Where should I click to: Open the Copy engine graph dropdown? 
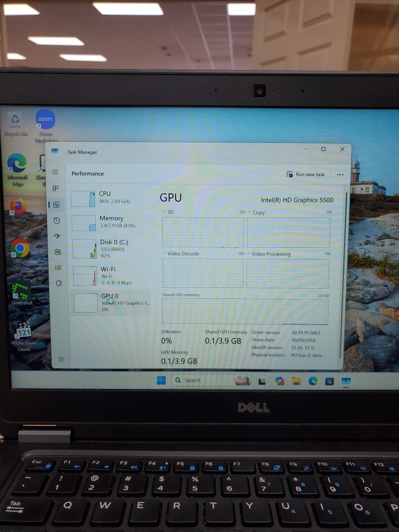[x=256, y=212]
